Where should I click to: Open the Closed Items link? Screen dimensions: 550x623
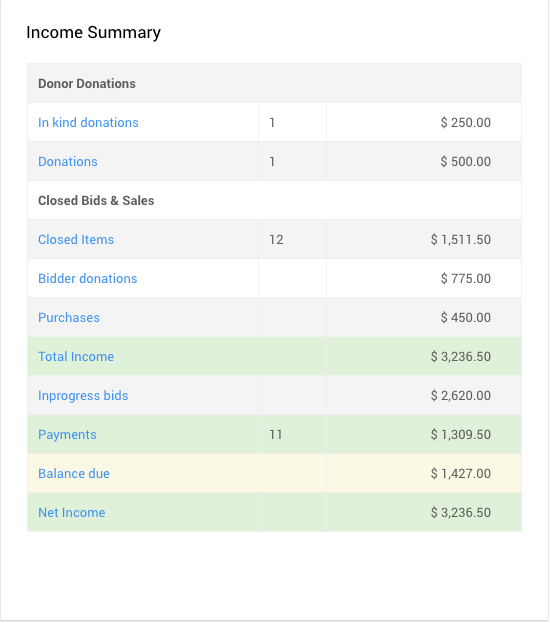click(x=76, y=240)
